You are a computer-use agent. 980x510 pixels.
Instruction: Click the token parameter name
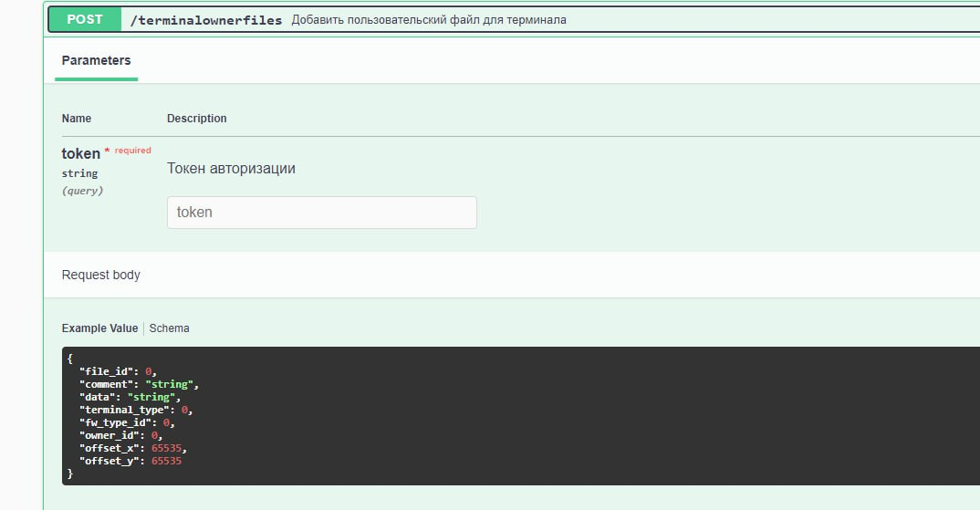(80, 154)
